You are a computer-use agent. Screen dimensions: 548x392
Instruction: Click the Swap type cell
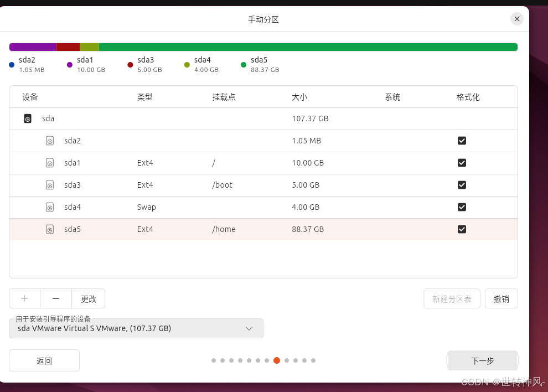pos(147,208)
